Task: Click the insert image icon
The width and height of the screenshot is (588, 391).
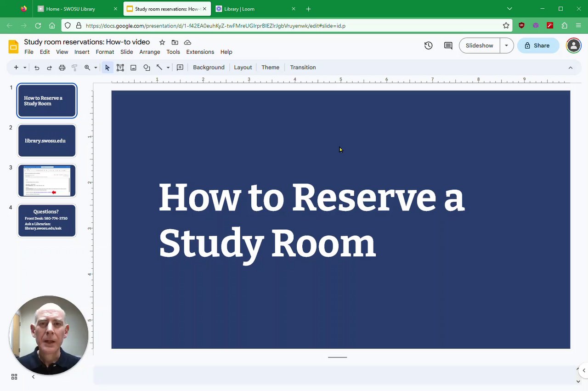Action: pos(133,68)
